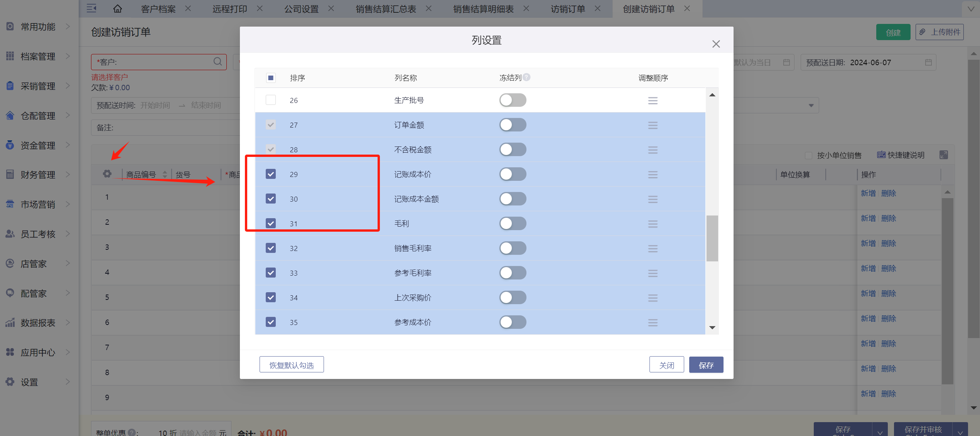Click the 列设置 list scroll-down arrow

[712, 328]
